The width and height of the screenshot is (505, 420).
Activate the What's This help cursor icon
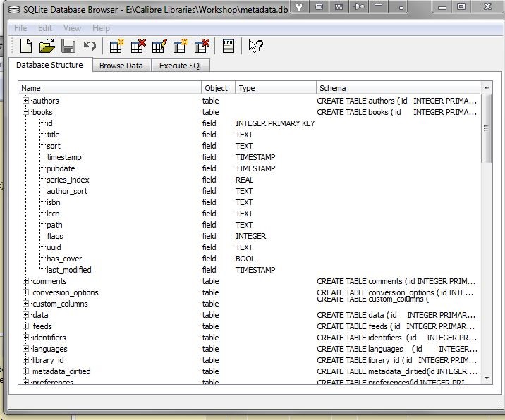coord(255,47)
